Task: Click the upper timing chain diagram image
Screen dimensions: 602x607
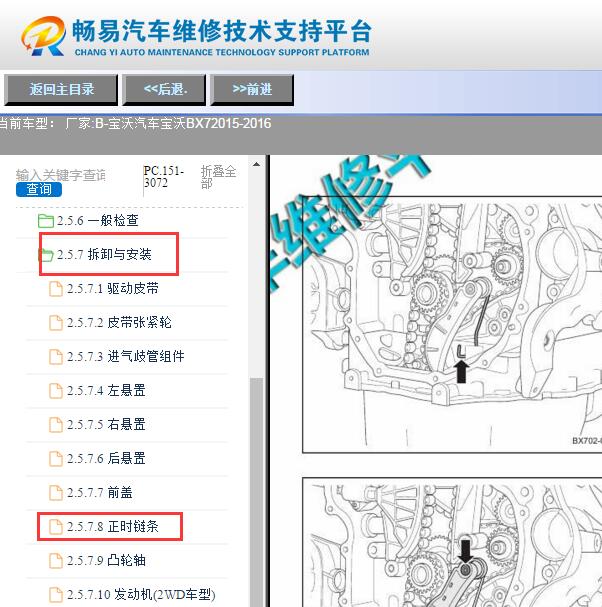Action: (x=452, y=324)
